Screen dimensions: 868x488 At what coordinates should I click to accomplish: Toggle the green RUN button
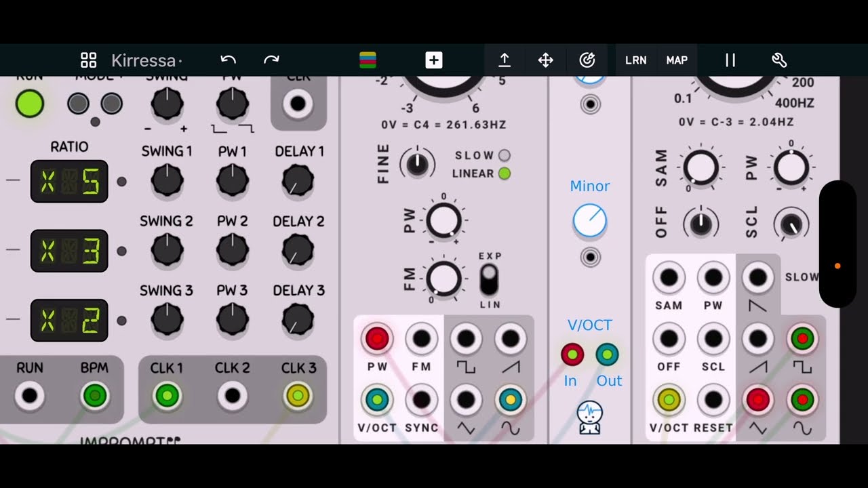tap(29, 104)
